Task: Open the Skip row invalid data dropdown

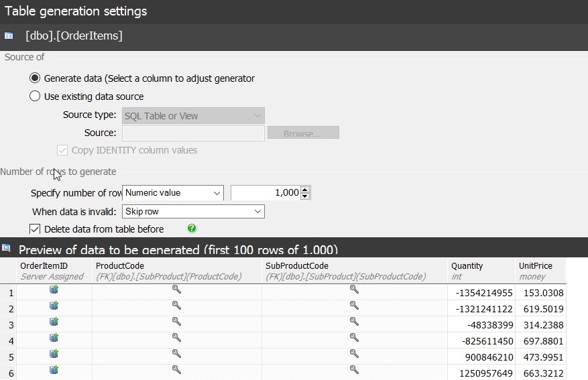Action: tap(193, 211)
